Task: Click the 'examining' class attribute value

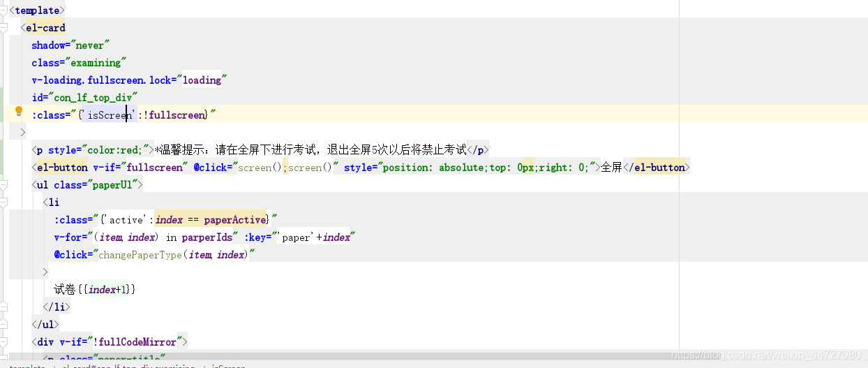Action: (96, 63)
